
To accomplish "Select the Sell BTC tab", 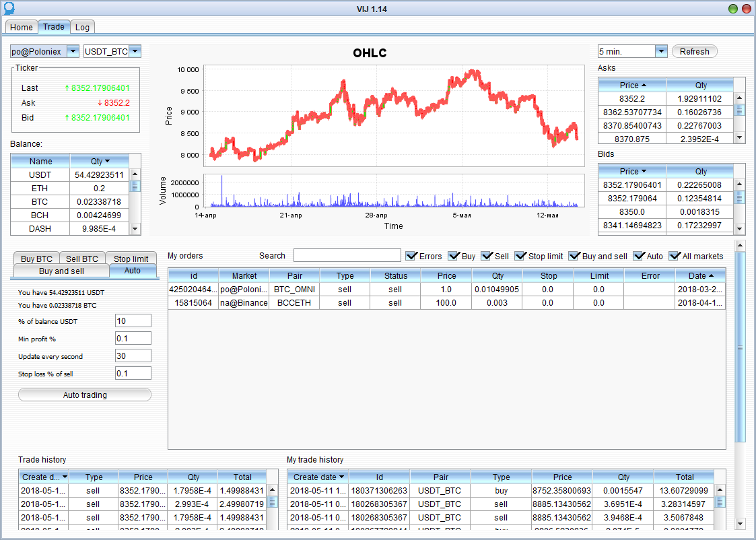I will pyautogui.click(x=81, y=259).
